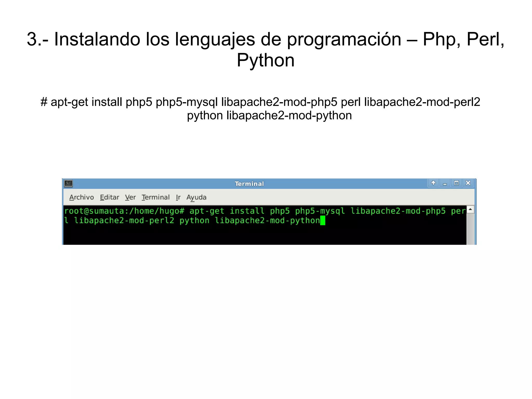532x399 pixels.
Task: Click the 'python libapache2-mod-python' line on the slide
Action: pyautogui.click(x=269, y=115)
